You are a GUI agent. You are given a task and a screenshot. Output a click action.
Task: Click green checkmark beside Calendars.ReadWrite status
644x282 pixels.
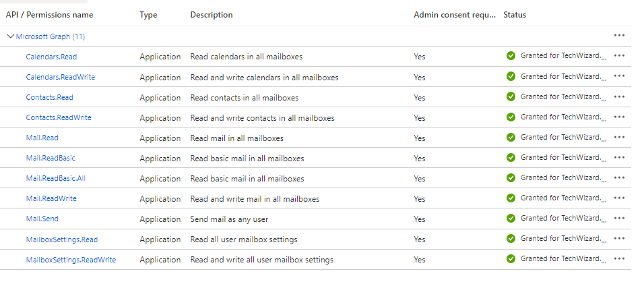(x=511, y=77)
